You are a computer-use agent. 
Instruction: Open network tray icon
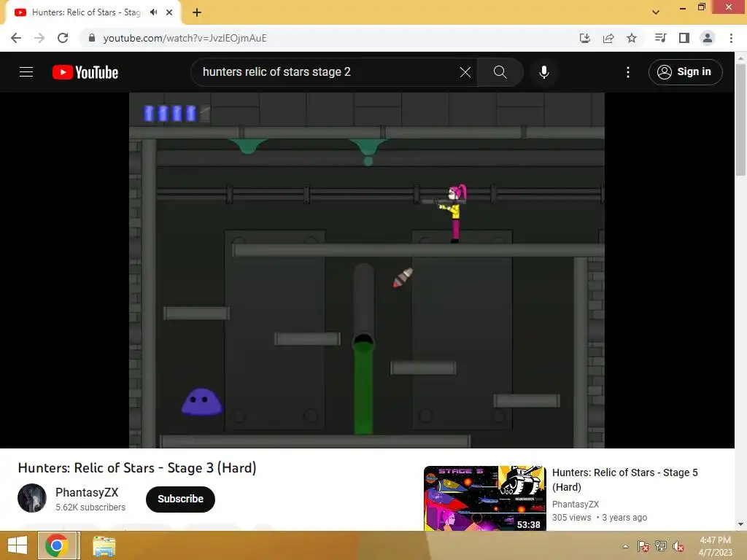pyautogui.click(x=661, y=546)
